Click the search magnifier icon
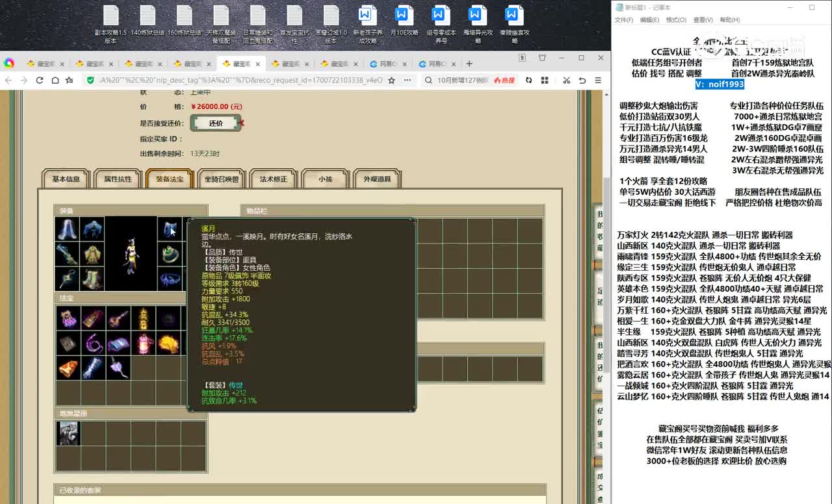 (430, 80)
